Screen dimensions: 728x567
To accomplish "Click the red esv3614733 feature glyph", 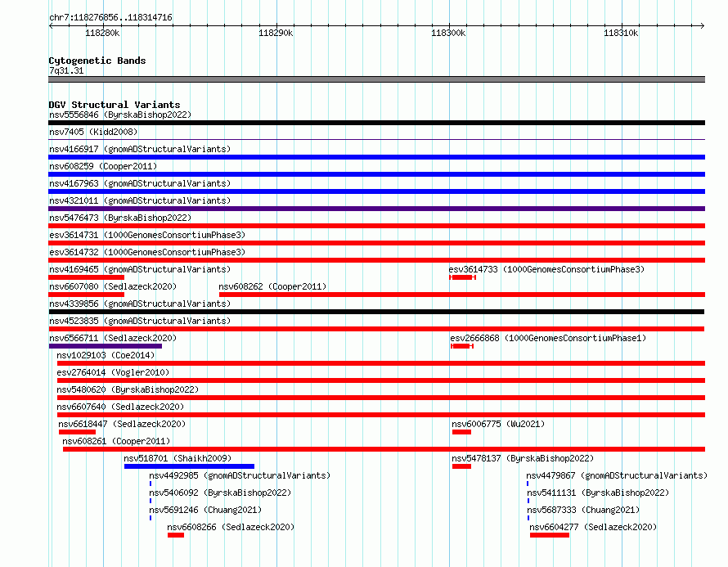I will 462,277.
